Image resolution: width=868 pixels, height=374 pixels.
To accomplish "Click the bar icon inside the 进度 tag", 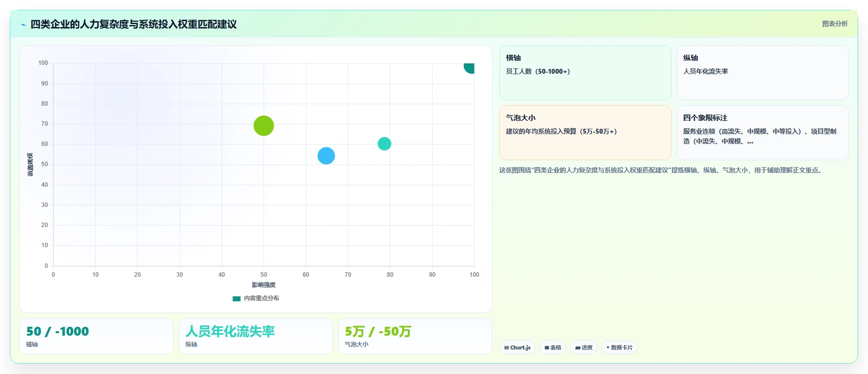I will click(578, 347).
